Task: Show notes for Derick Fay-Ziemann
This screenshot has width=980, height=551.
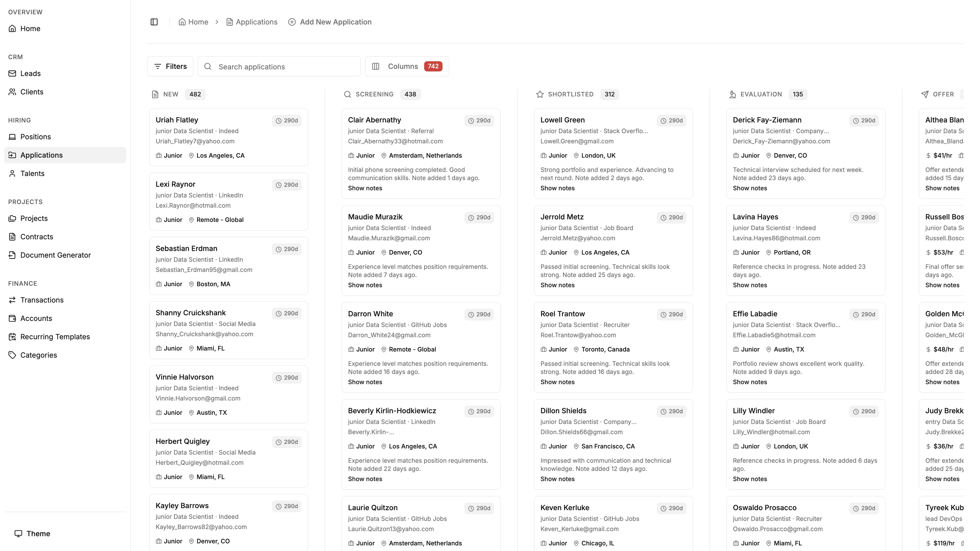Action: pos(750,188)
